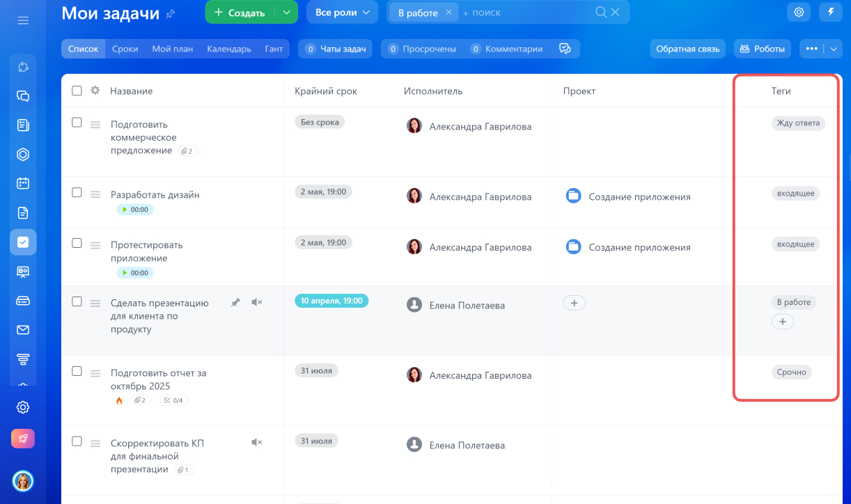This screenshot has width=851, height=504.
Task: Expand the chevron next to the three-dots button
Action: (x=834, y=49)
